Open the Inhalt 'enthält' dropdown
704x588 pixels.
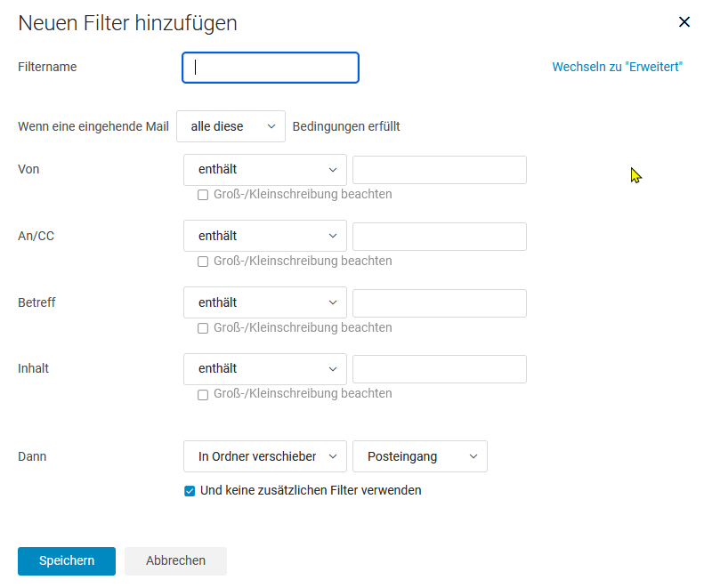tap(265, 369)
